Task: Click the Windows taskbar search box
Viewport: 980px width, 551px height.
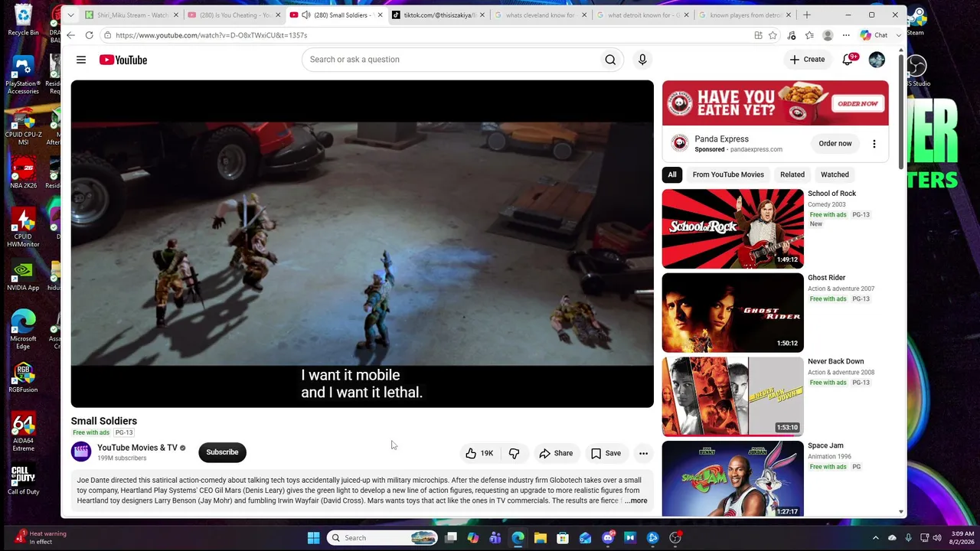Action: 382,538
